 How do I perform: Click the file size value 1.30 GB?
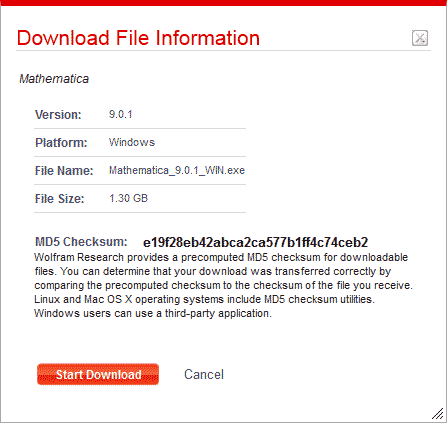(128, 198)
